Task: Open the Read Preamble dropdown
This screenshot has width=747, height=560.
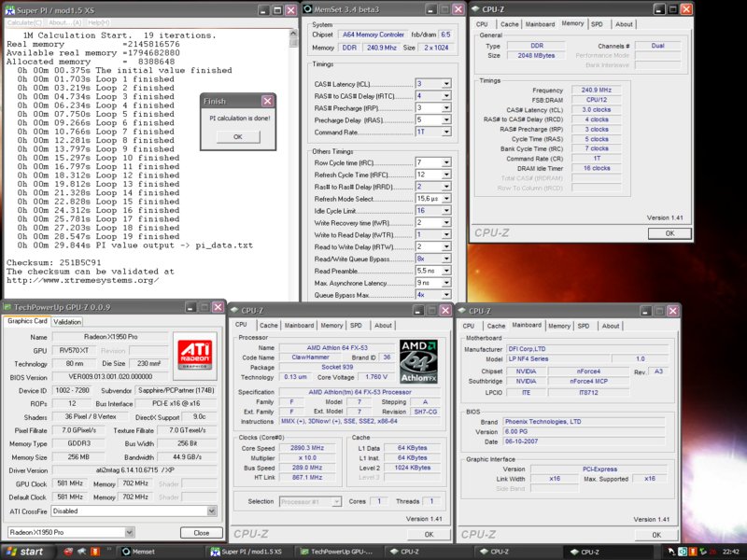Action: click(446, 271)
